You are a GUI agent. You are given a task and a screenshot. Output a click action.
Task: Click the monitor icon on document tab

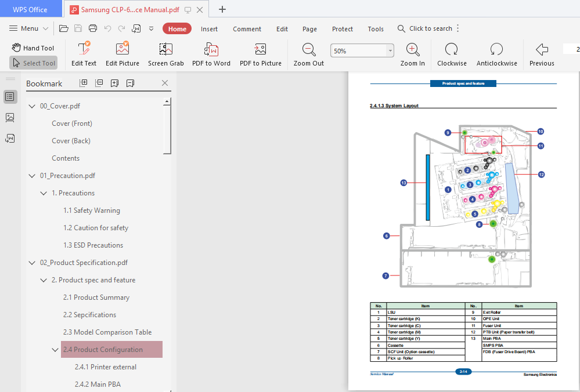[x=188, y=10]
